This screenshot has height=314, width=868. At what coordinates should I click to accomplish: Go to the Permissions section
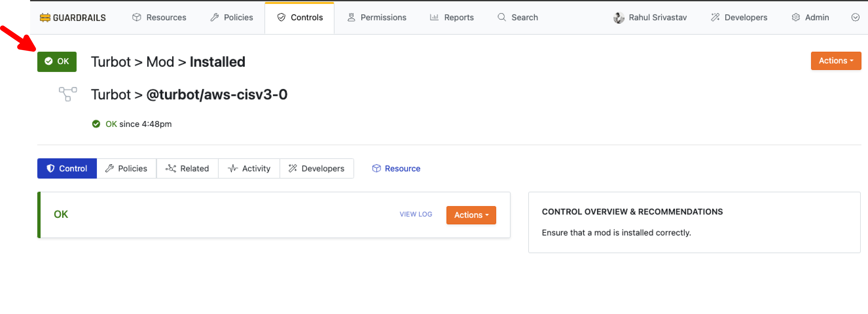coord(377,18)
